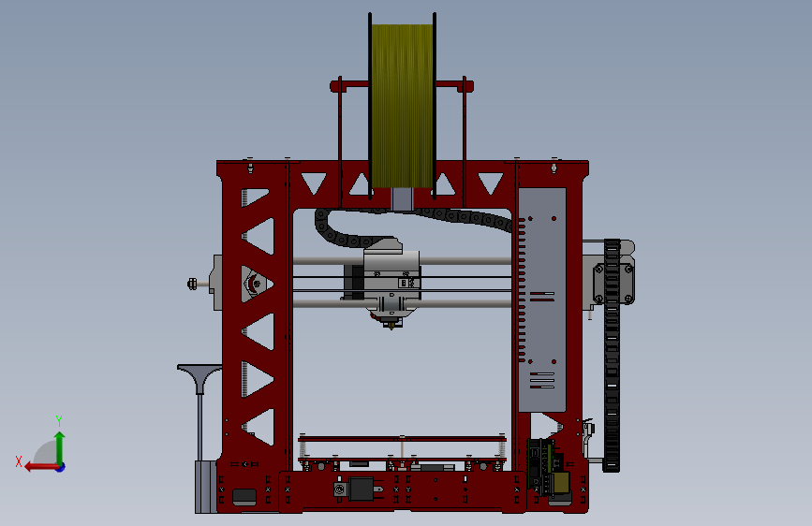Select the yellow filament spool
This screenshot has width=812, height=526.
[402, 105]
